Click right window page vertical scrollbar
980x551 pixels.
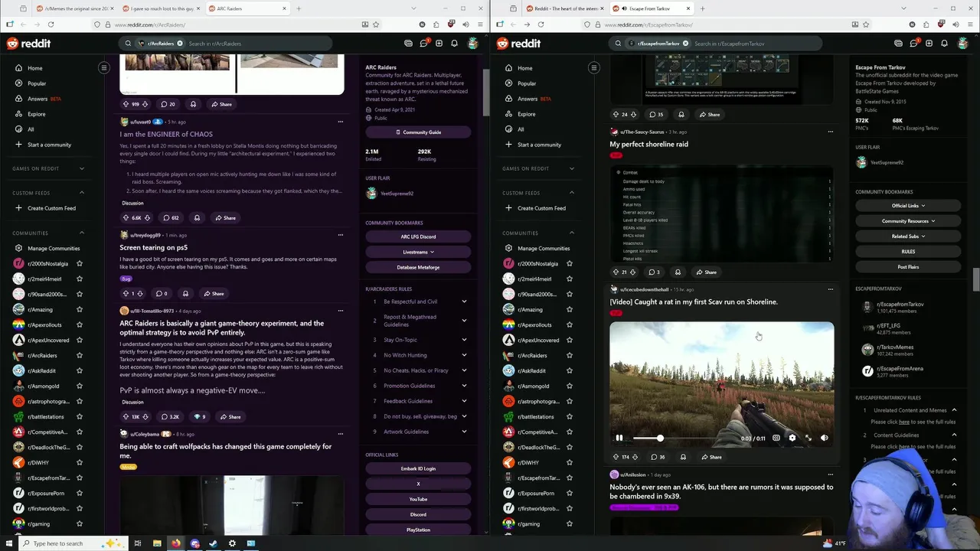976,279
